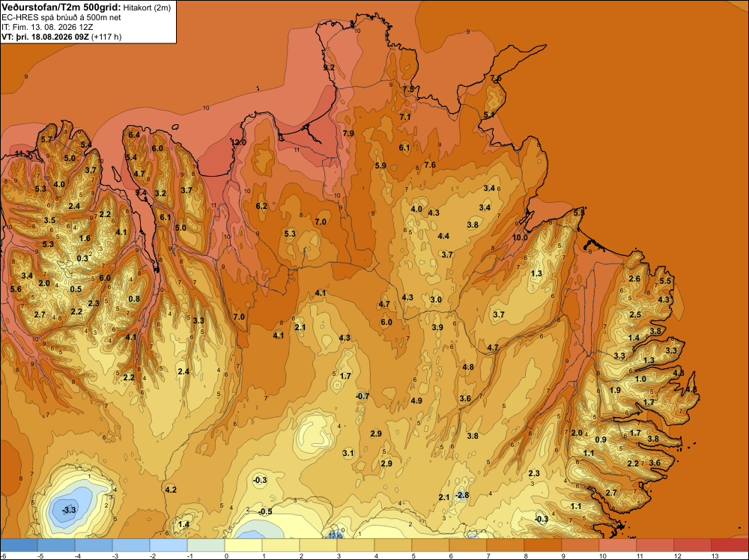This screenshot has width=749, height=560.
Task: Click the Hitakort (2m) subtitle
Action: pyautogui.click(x=147, y=7)
